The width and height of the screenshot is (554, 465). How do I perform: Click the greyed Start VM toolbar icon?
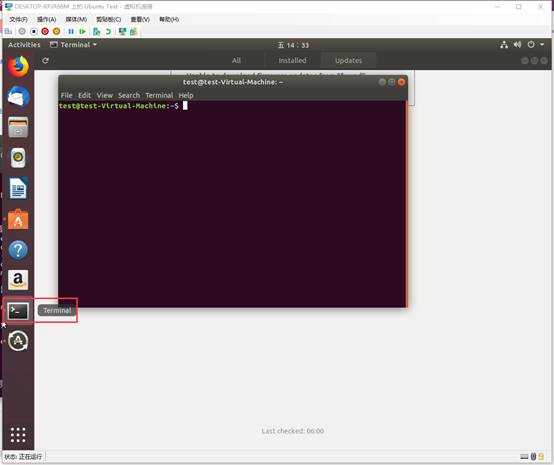[x=22, y=32]
